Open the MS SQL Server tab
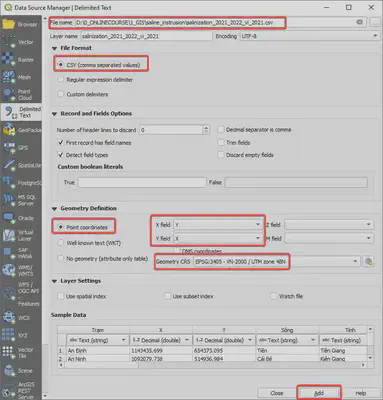This screenshot has width=383, height=400. pos(21,200)
